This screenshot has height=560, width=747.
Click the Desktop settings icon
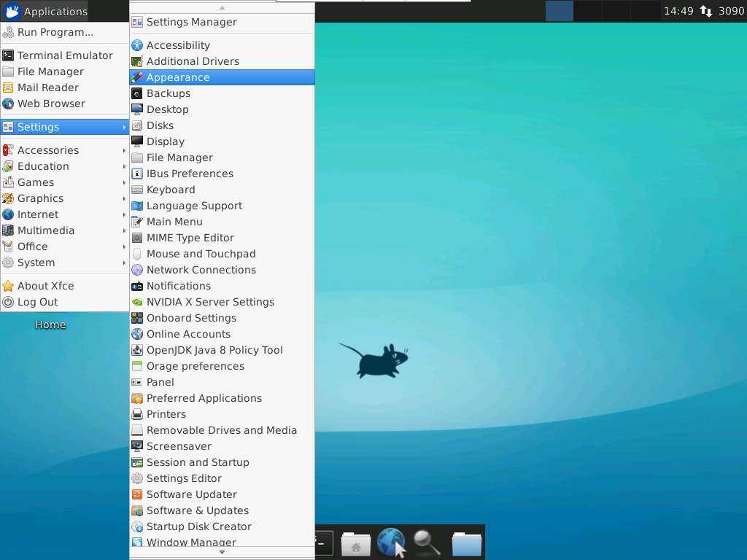[137, 109]
